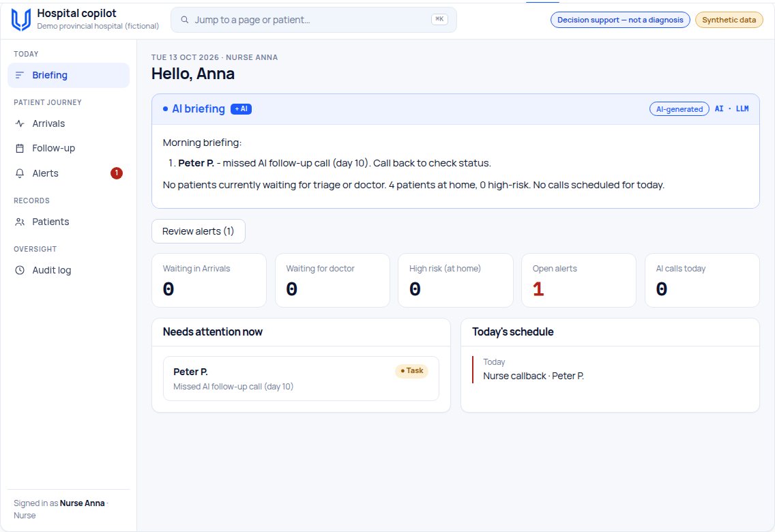This screenshot has height=532, width=775.
Task: Click Signed in as Nurse Anna
Action: 61,509
